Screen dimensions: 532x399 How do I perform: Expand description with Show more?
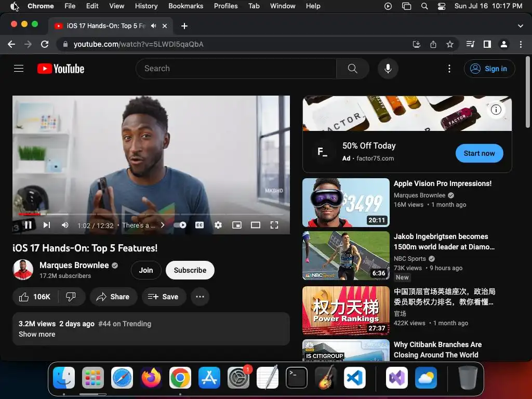[x=37, y=334]
